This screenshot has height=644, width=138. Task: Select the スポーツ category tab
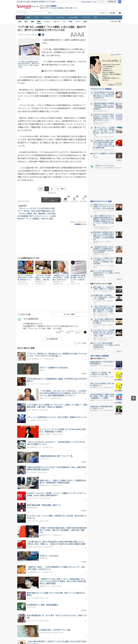56,21
